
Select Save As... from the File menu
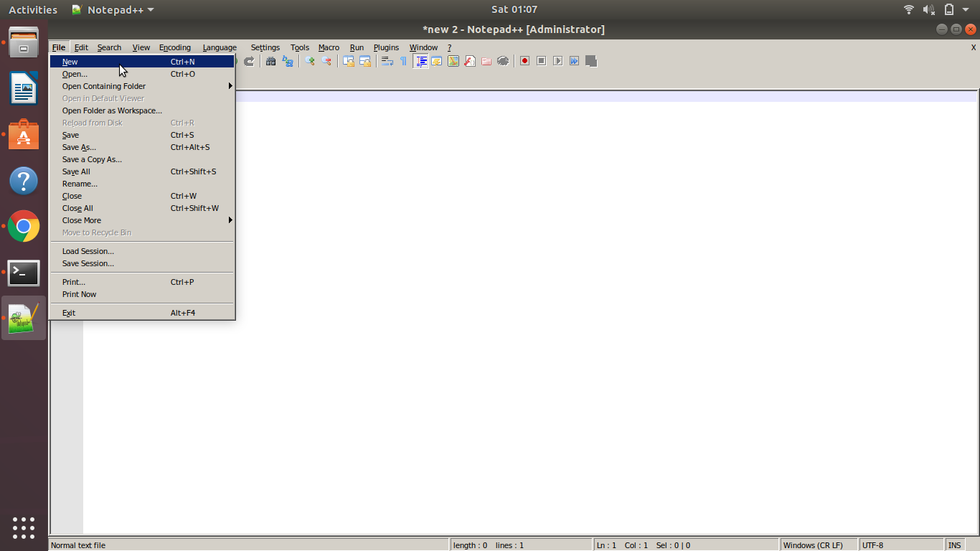[79, 147]
